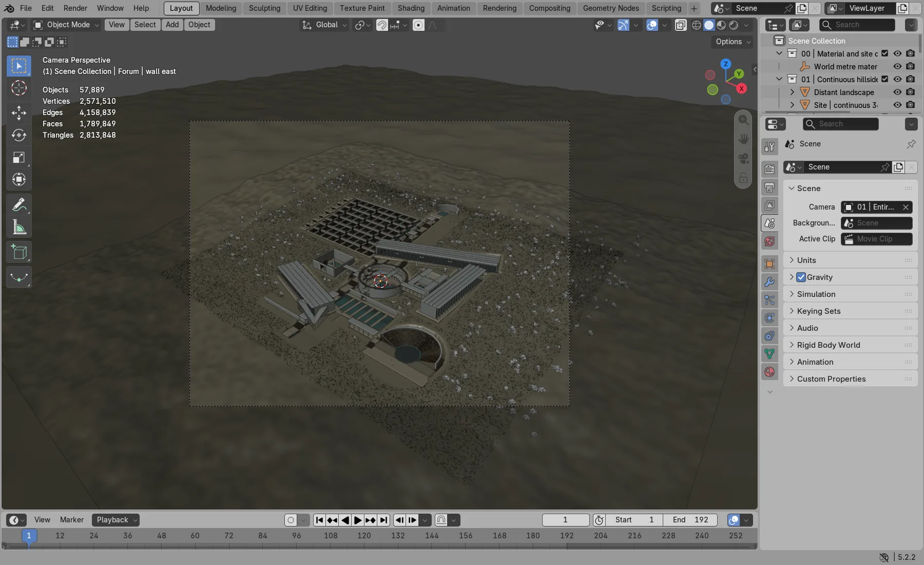This screenshot has height=565, width=924.
Task: Click the outliner Search field
Action: pyautogui.click(x=857, y=25)
